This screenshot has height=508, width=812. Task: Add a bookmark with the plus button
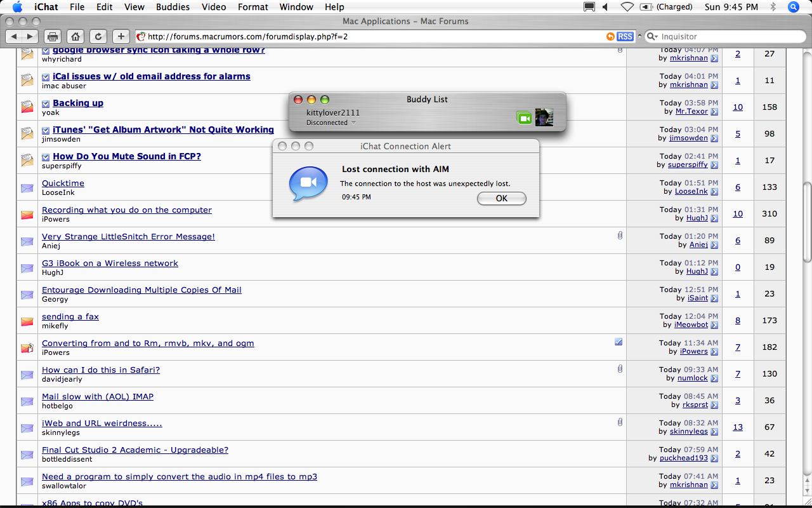tap(121, 36)
